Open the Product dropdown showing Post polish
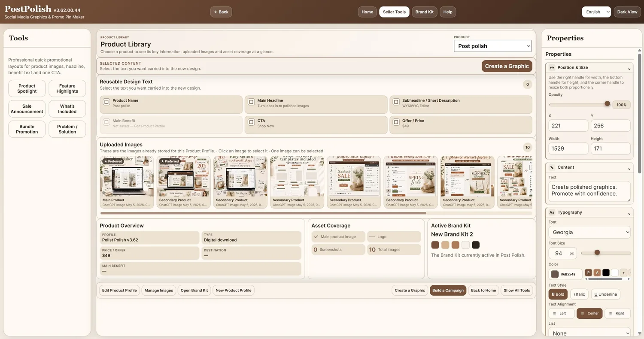The image size is (644, 339). (492, 46)
